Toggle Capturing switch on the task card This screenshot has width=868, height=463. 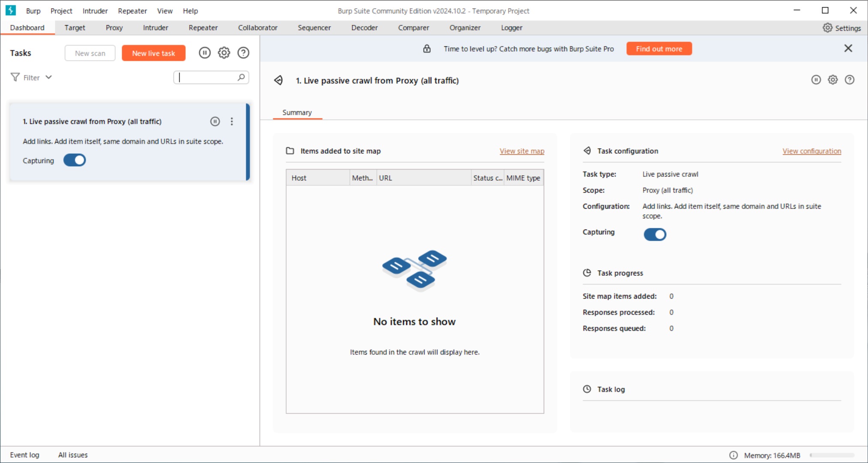point(75,160)
